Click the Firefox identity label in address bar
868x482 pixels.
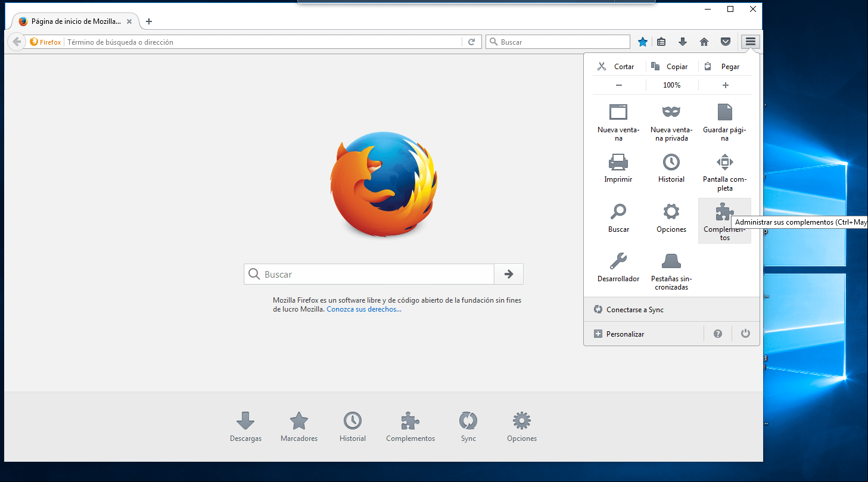coord(45,42)
